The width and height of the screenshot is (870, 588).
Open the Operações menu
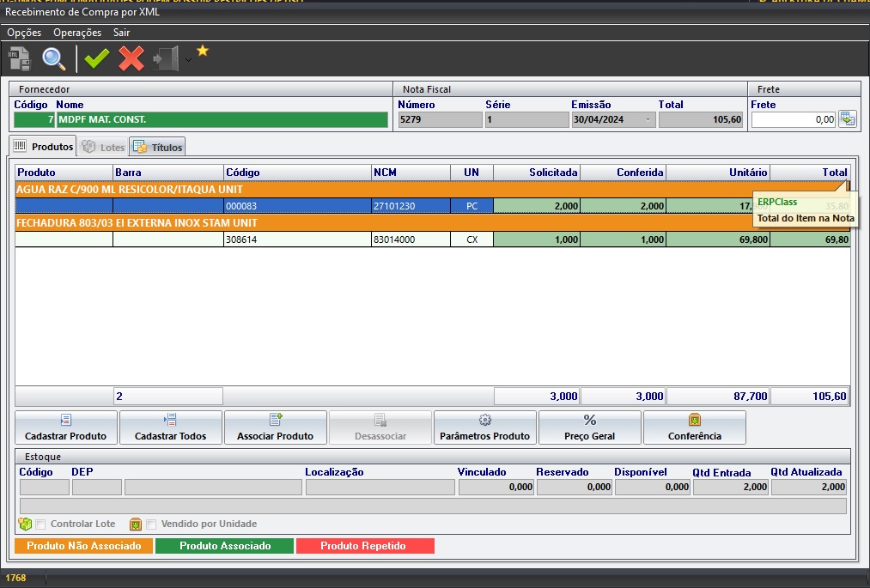[77, 33]
